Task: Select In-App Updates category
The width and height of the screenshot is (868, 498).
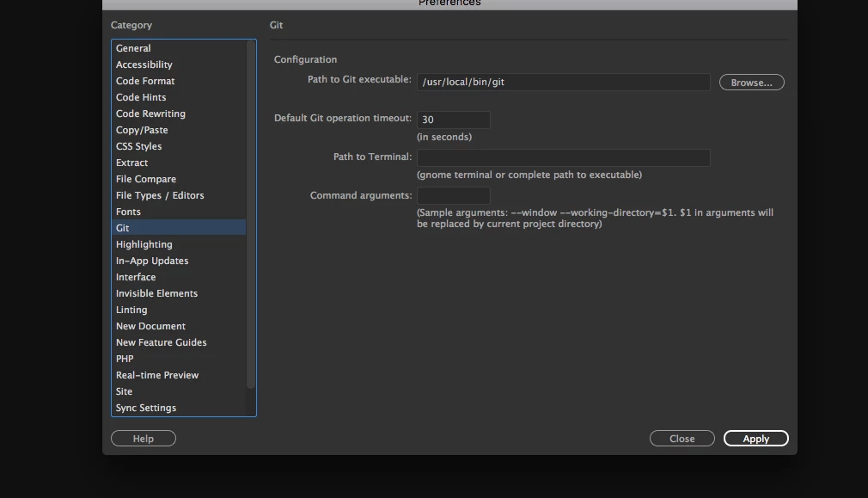Action: coord(178,261)
